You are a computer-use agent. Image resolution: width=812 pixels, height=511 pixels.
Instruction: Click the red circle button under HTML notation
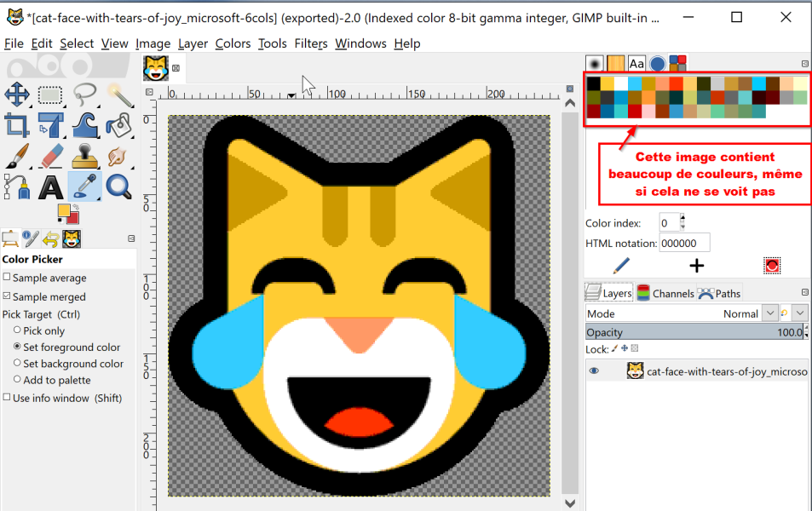click(x=772, y=266)
